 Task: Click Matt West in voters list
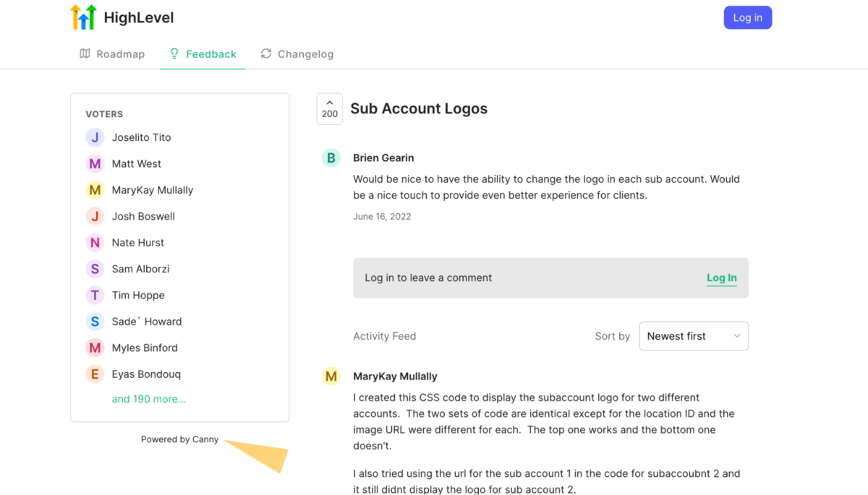pos(136,164)
